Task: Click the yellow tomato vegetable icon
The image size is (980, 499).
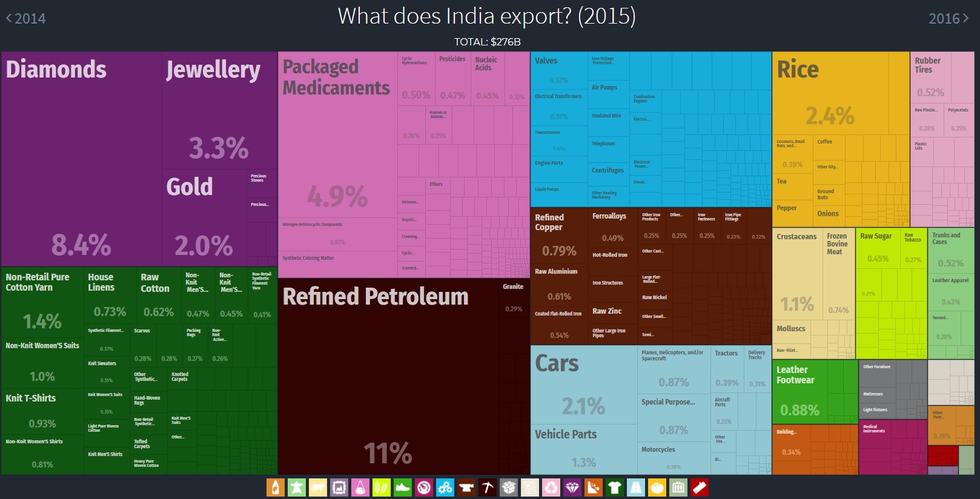Action: tap(657, 487)
